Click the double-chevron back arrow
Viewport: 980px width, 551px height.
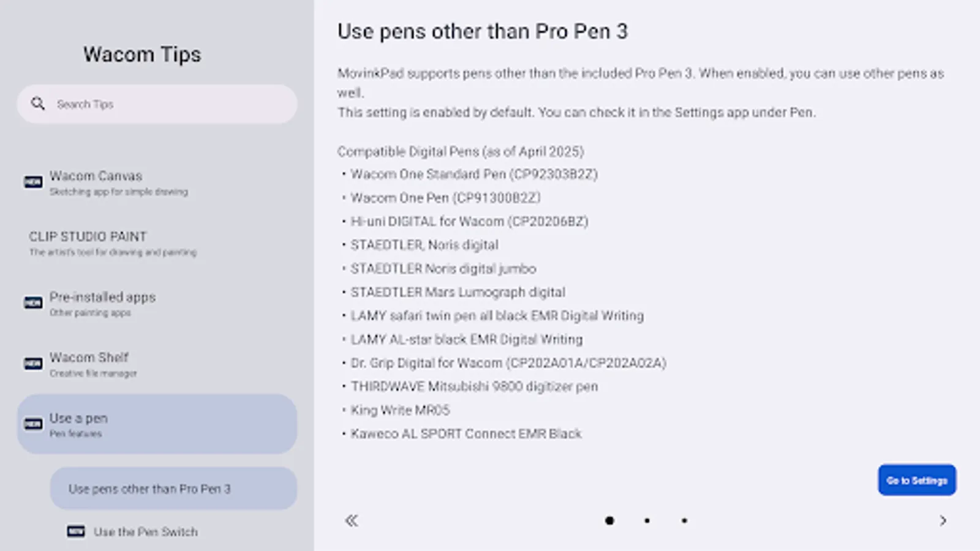point(351,520)
